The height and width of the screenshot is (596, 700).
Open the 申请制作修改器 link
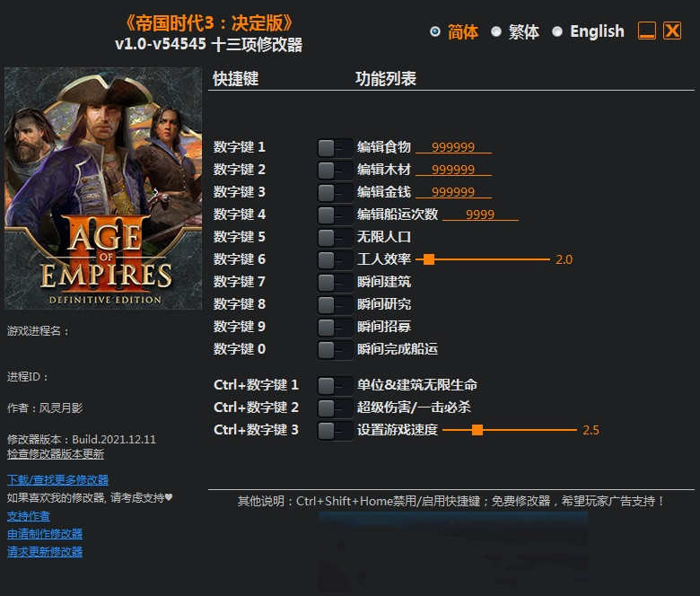click(x=45, y=534)
